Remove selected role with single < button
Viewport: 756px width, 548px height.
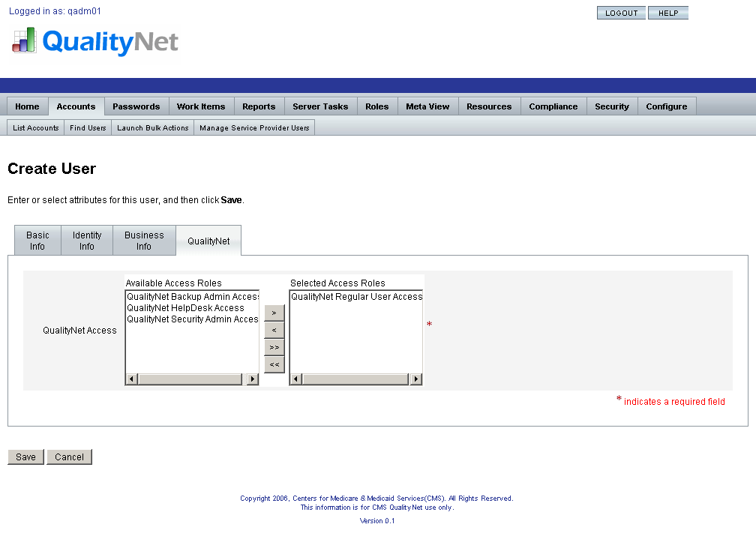[274, 330]
